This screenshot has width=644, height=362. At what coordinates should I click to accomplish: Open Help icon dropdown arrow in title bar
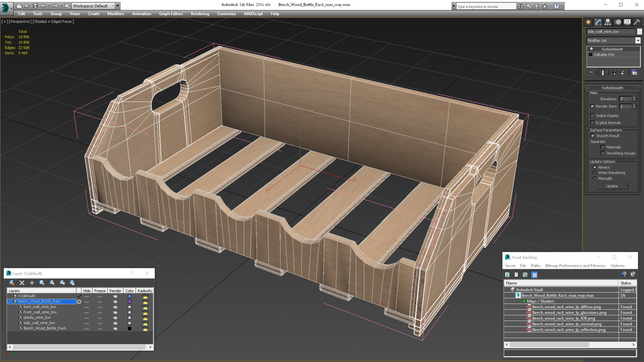click(x=562, y=6)
